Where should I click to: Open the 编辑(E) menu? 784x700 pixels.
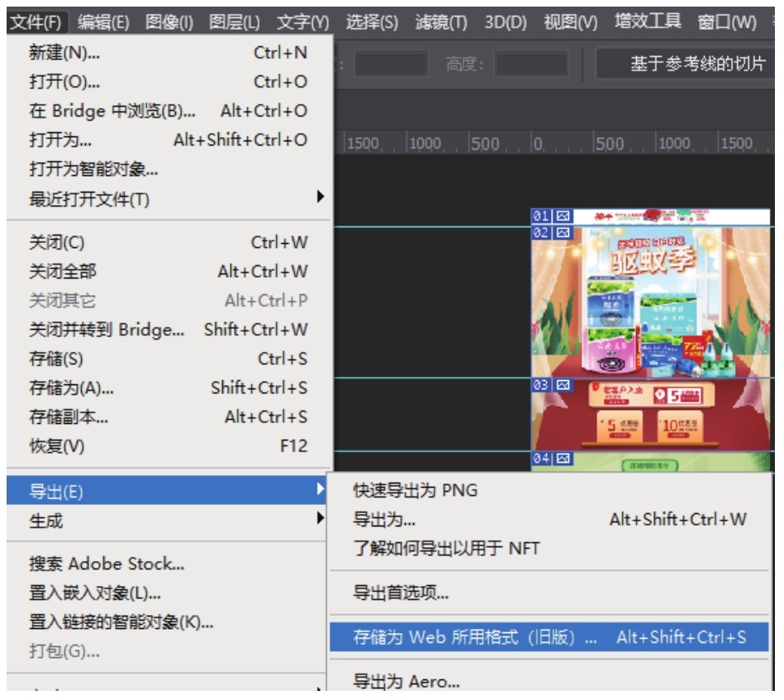pos(103,22)
